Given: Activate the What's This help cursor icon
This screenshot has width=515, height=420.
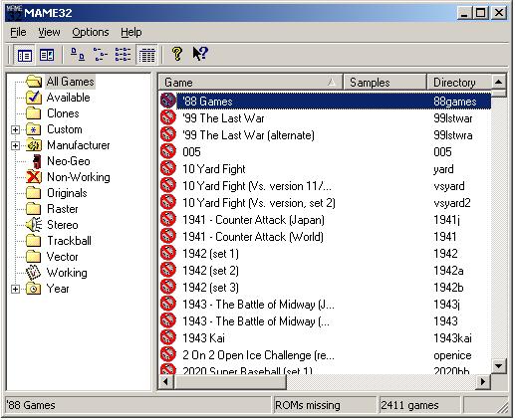Looking at the screenshot, I should click(200, 54).
